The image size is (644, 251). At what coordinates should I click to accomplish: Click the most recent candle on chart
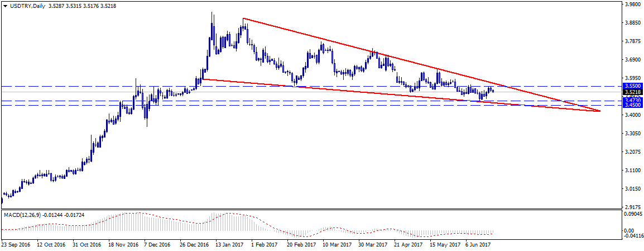493,90
